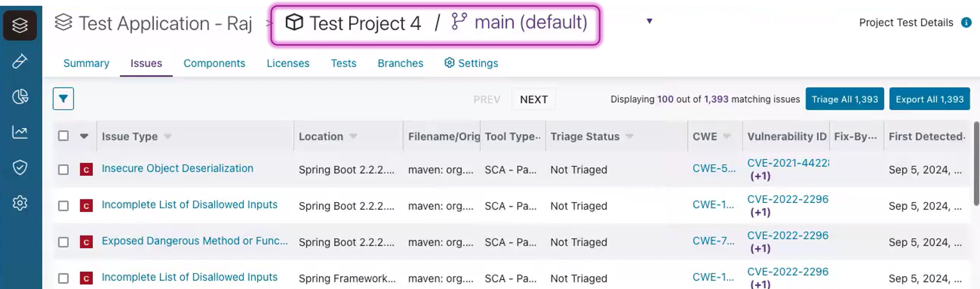
Task: Expand the project branch selector dropdown arrow
Action: click(649, 21)
